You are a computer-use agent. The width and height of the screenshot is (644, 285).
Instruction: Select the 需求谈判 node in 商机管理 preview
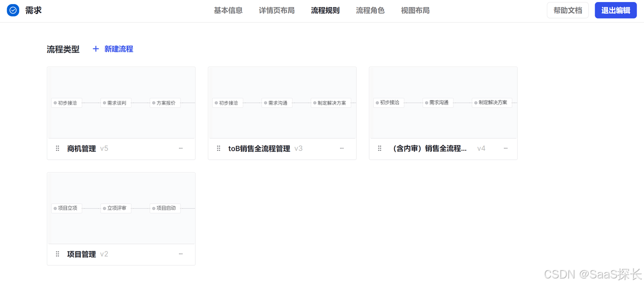(x=116, y=103)
